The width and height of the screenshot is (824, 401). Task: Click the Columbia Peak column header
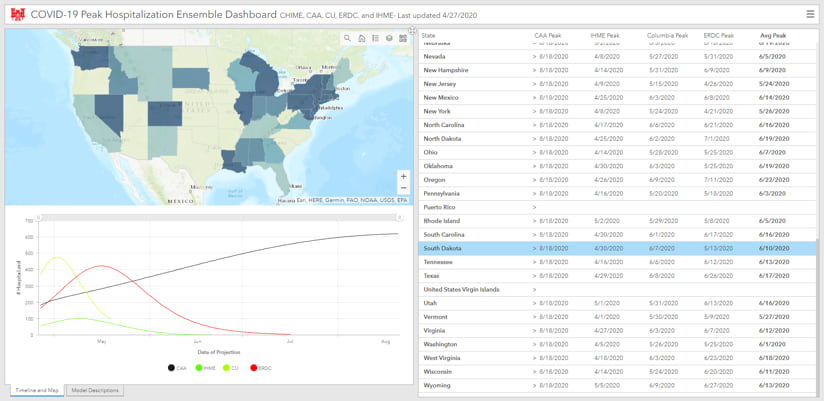pyautogui.click(x=667, y=35)
